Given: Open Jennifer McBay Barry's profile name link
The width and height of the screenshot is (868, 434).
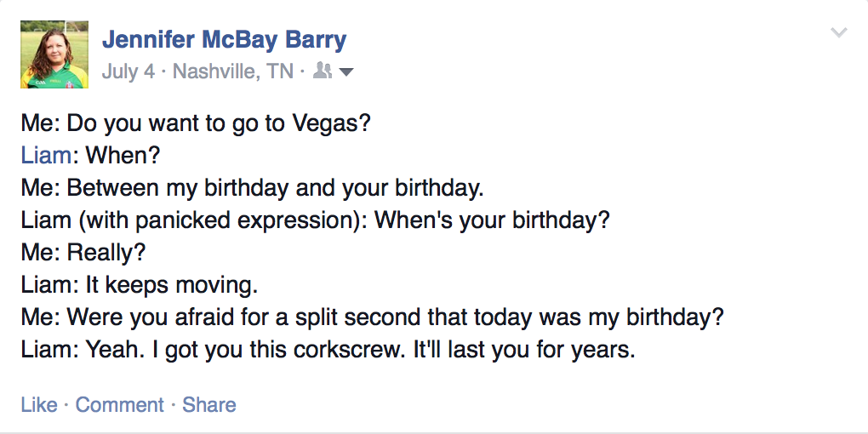Looking at the screenshot, I should (x=224, y=39).
